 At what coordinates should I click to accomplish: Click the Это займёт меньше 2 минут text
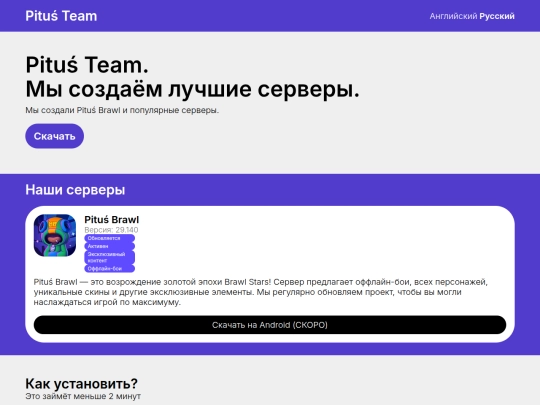point(83,396)
